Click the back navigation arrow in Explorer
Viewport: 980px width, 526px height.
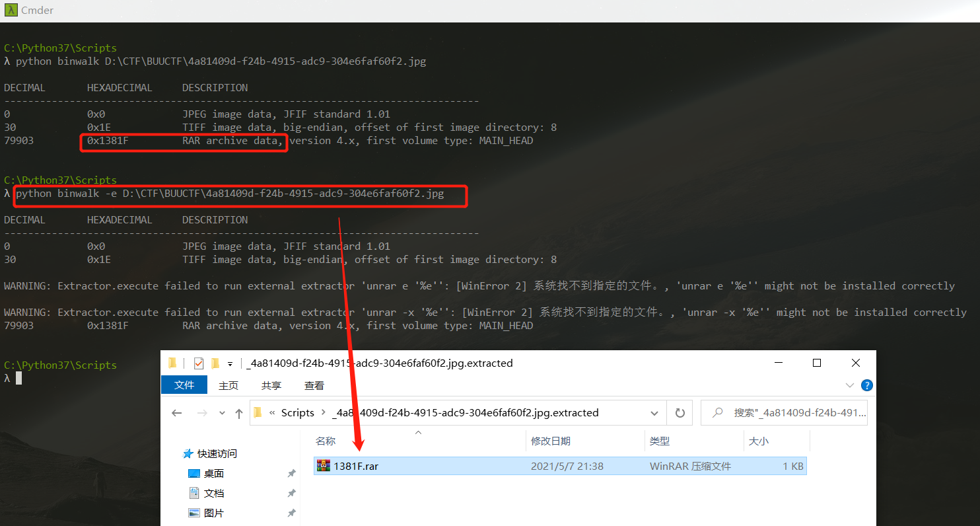point(176,412)
